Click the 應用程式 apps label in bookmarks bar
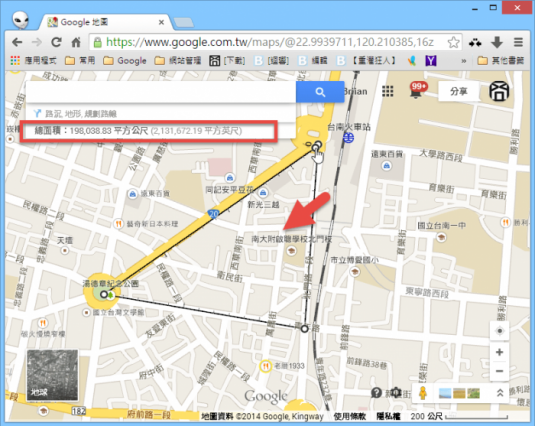 coord(40,61)
